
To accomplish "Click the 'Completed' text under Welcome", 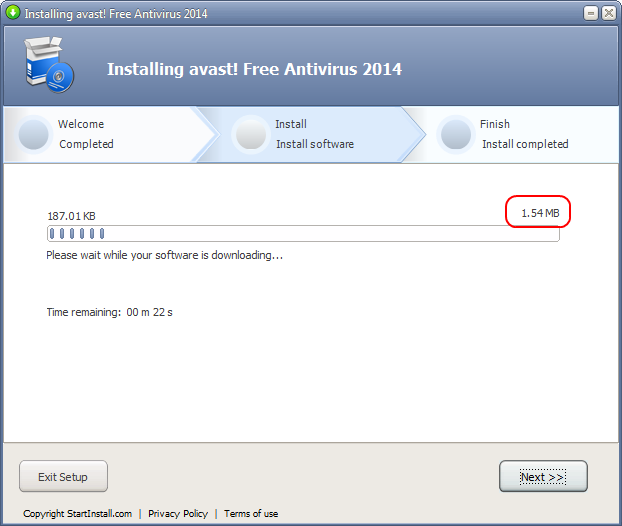I will pos(86,144).
